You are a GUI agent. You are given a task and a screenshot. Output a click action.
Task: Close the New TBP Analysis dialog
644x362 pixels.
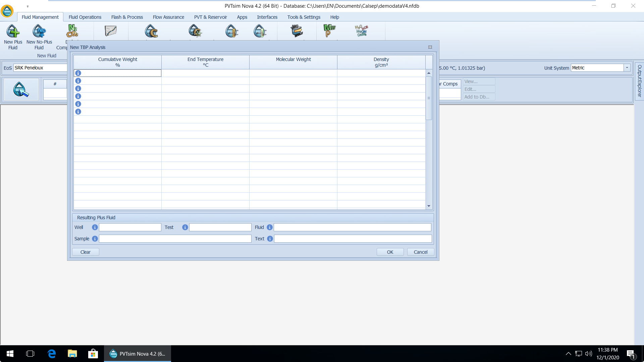tap(430, 47)
